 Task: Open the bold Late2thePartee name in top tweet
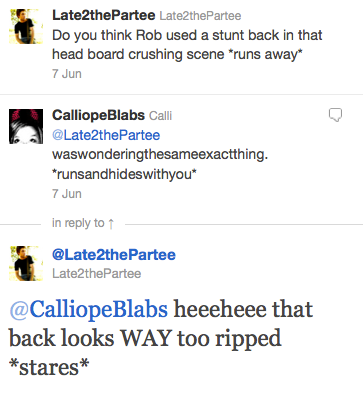(103, 15)
